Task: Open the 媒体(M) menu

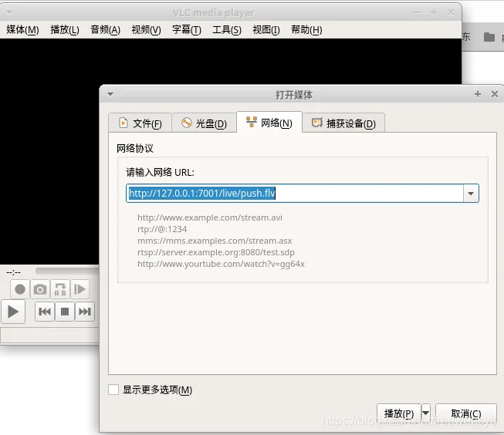Action: point(22,30)
